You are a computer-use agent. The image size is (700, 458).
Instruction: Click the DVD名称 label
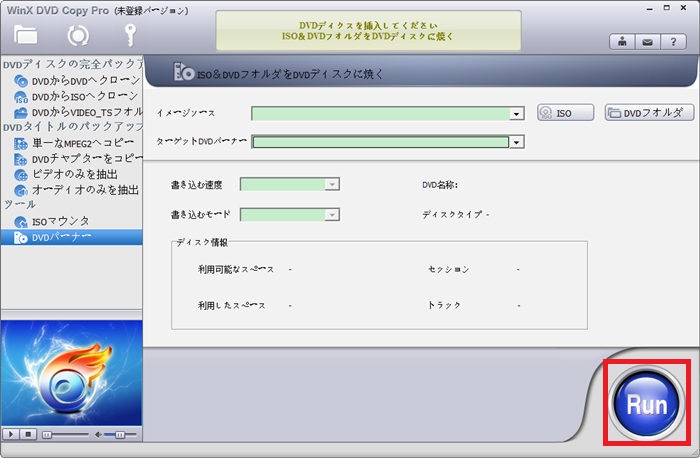tap(440, 185)
